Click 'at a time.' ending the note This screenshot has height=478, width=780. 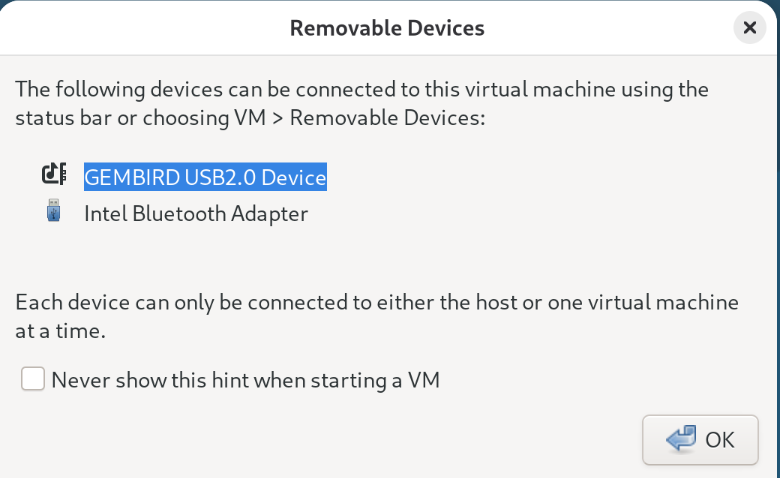tap(61, 331)
